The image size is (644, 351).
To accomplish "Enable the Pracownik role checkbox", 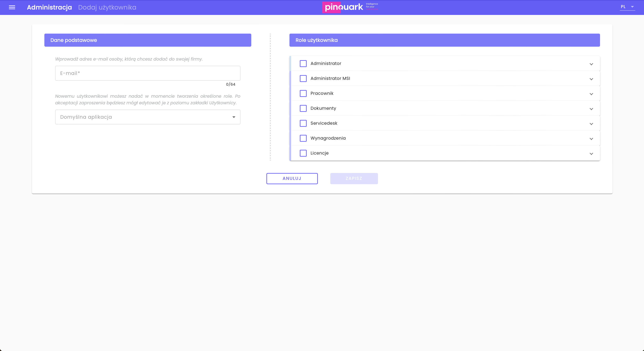I will coord(303,93).
